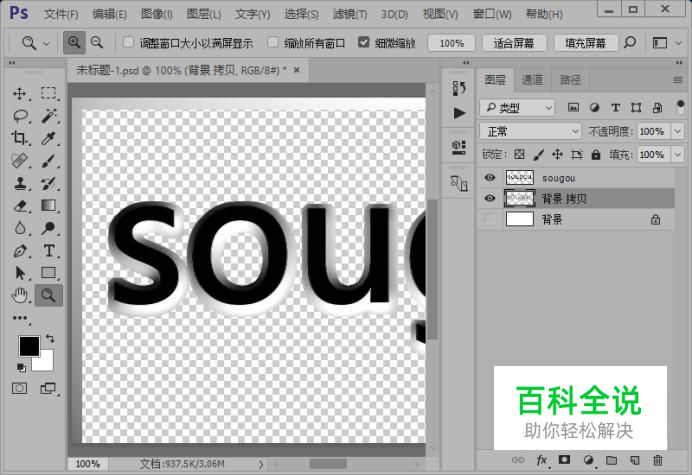Switch to the 路径 tab
Screen dimensions: 692x475
[x=571, y=80]
